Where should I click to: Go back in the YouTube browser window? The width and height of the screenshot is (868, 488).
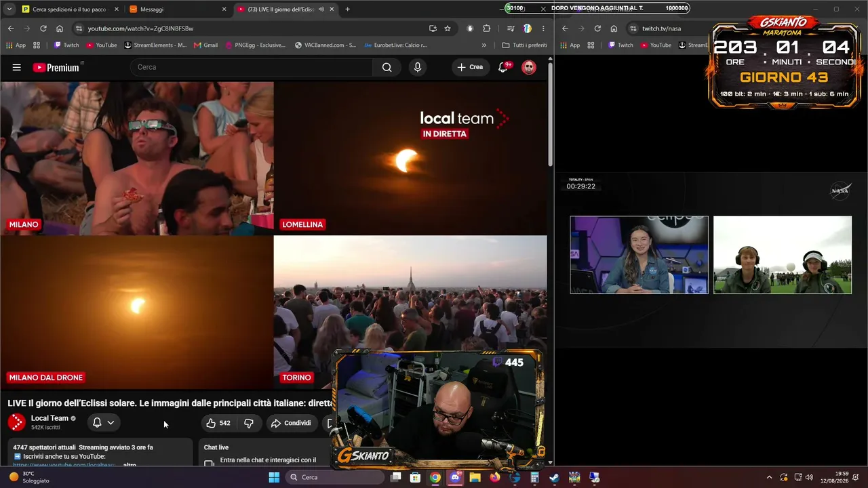click(11, 28)
